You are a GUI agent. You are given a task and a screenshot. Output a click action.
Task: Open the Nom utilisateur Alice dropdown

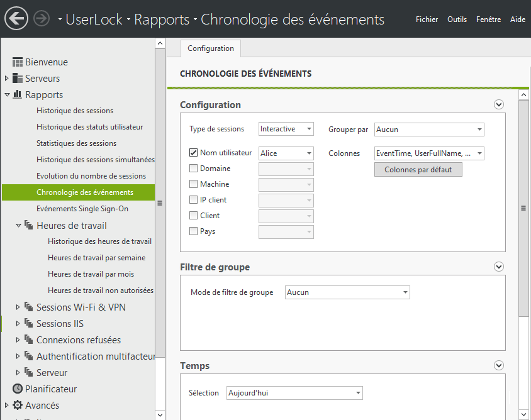click(286, 153)
